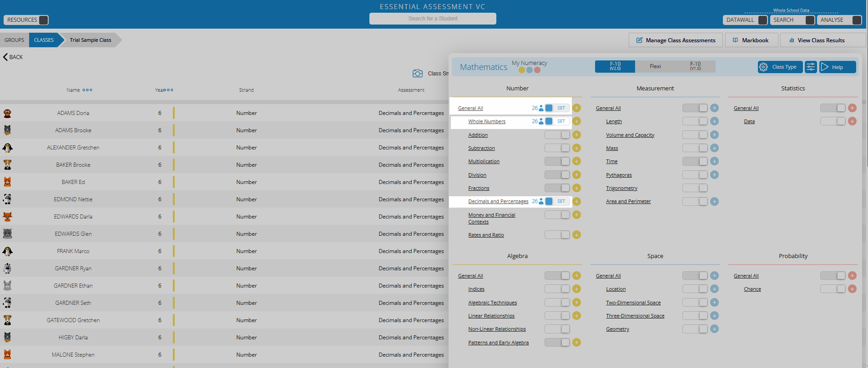Toggle the RESOURCES switch in header
This screenshot has height=368, width=868.
pos(44,20)
